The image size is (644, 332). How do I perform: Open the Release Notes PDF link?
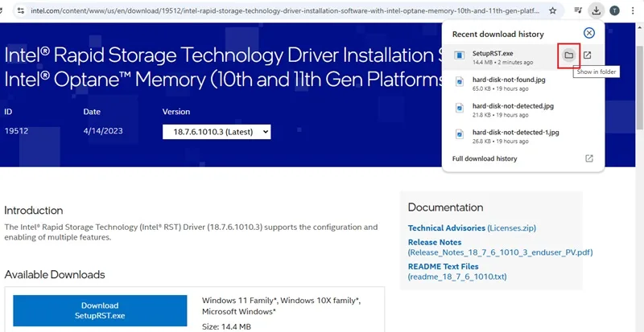tap(500, 247)
